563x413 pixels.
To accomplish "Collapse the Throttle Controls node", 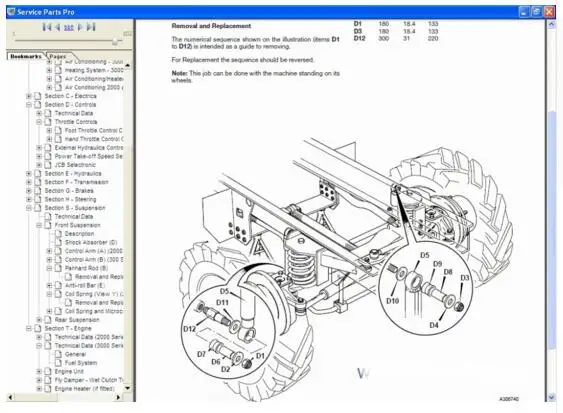I will [39, 122].
